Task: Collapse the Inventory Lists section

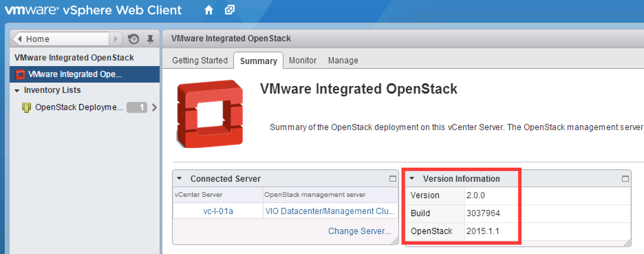Action: pyautogui.click(x=17, y=91)
